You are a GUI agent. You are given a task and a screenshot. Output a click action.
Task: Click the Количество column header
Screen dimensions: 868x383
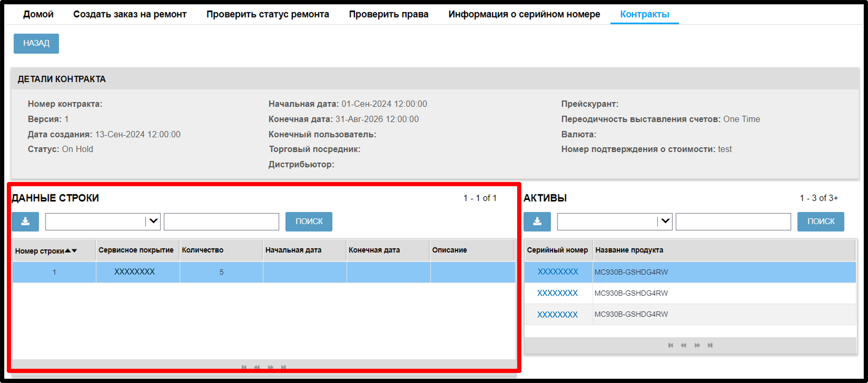(221, 250)
